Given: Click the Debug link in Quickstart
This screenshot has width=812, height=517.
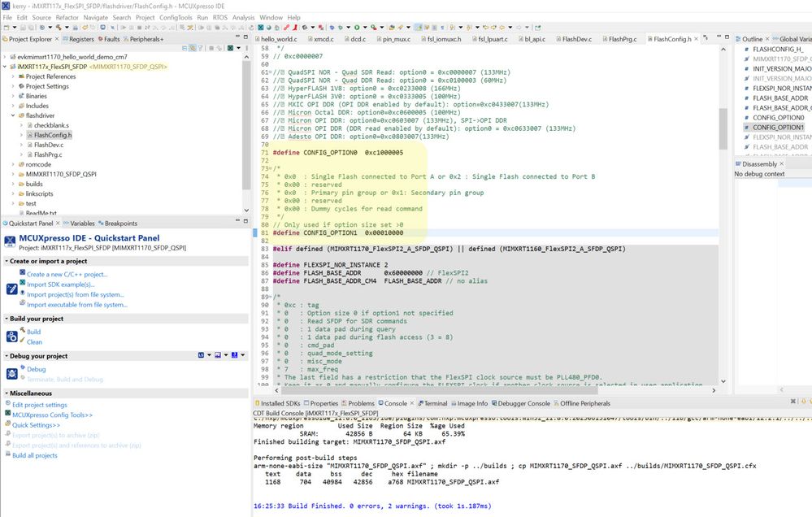Looking at the screenshot, I should click(37, 369).
